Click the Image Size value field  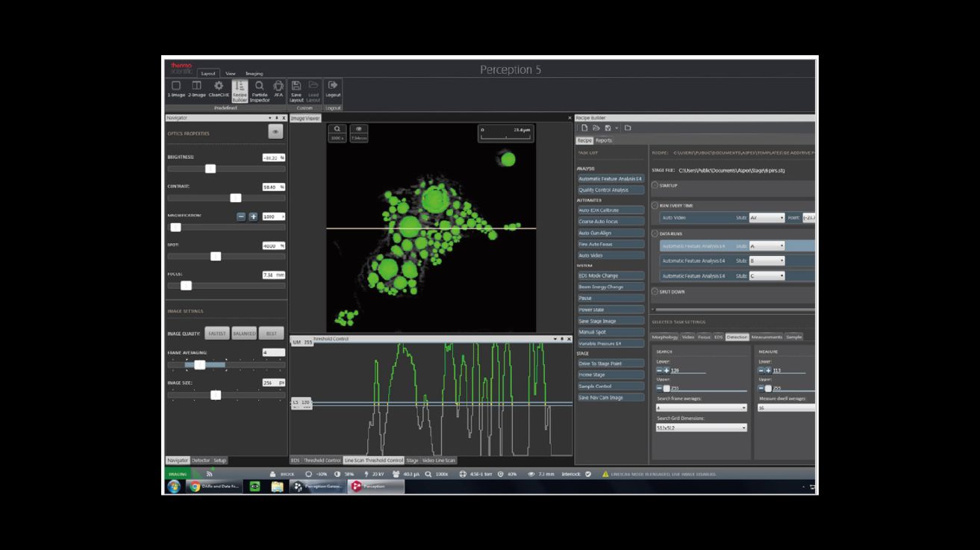(x=273, y=382)
